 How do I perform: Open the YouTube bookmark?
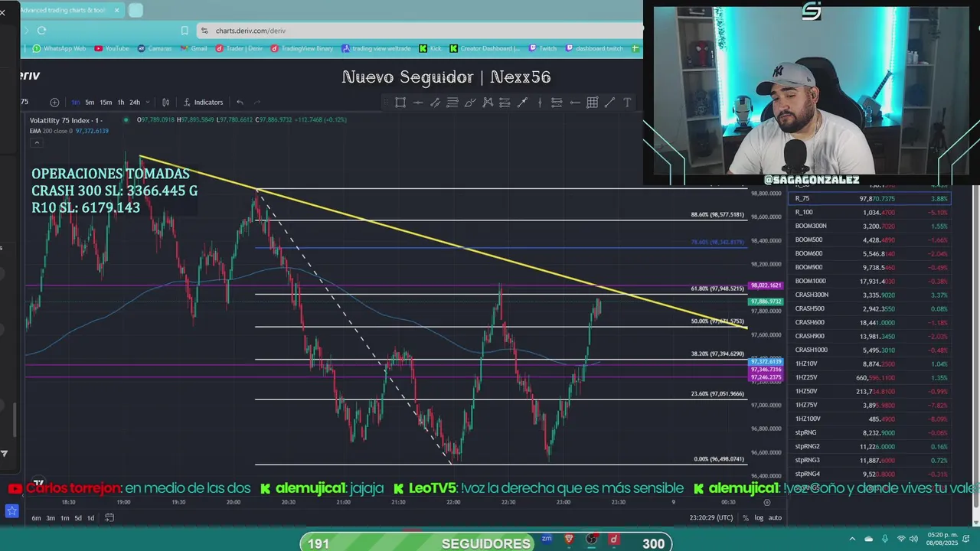[x=112, y=48]
